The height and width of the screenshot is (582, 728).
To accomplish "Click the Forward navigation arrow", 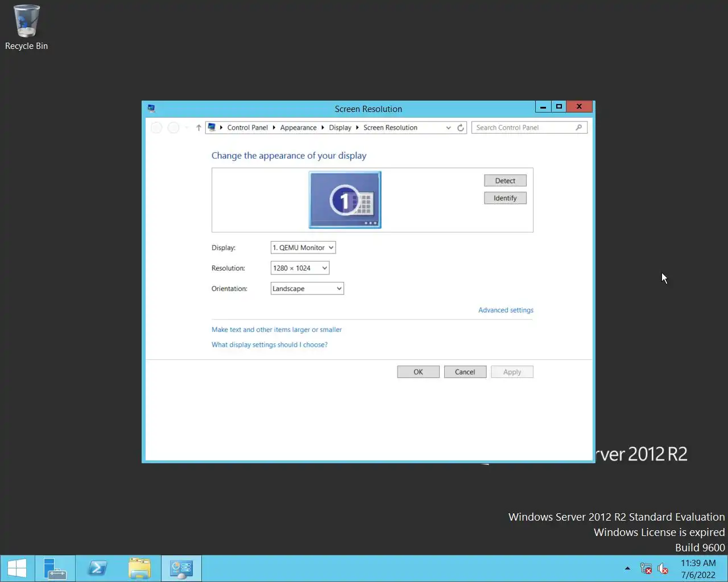I will (173, 128).
